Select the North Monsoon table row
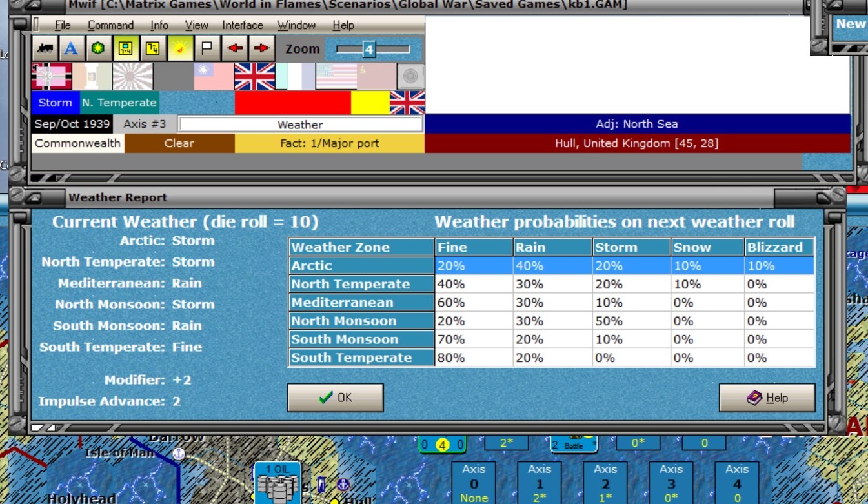This screenshot has width=868, height=504. 552,321
